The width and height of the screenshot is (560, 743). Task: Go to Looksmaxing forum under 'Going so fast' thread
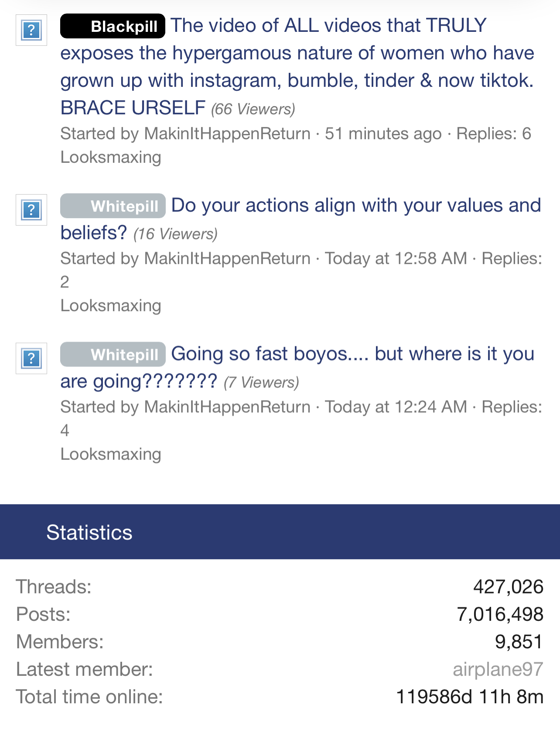tap(111, 454)
